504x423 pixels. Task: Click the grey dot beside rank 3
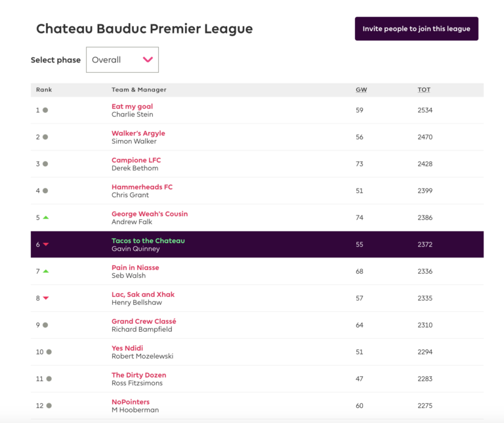tap(45, 164)
